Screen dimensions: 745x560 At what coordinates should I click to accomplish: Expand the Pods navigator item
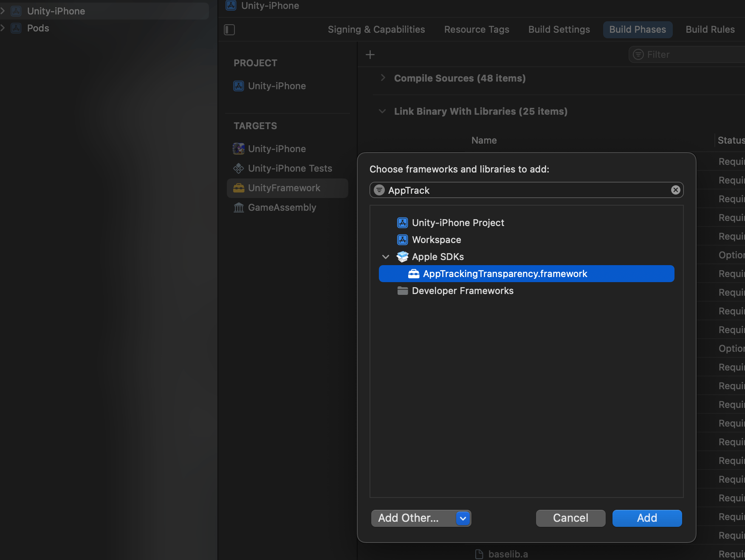point(3,28)
